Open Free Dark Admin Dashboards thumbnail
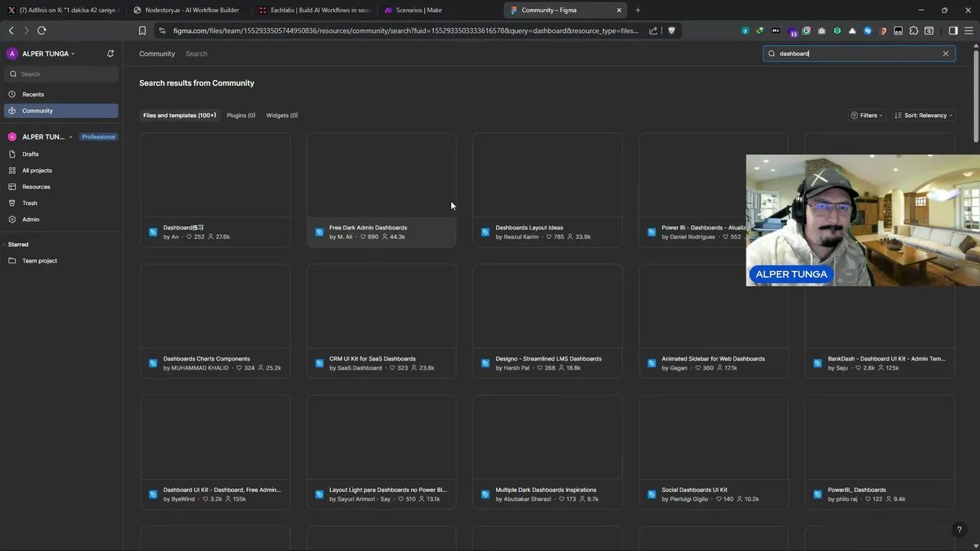Screen dimensions: 980x551 pyautogui.click(x=381, y=175)
